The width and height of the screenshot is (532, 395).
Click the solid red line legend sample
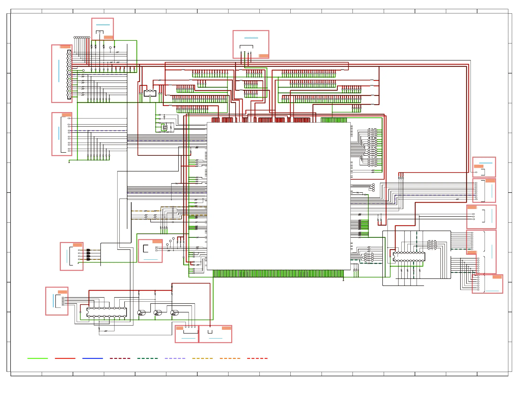[65, 358]
